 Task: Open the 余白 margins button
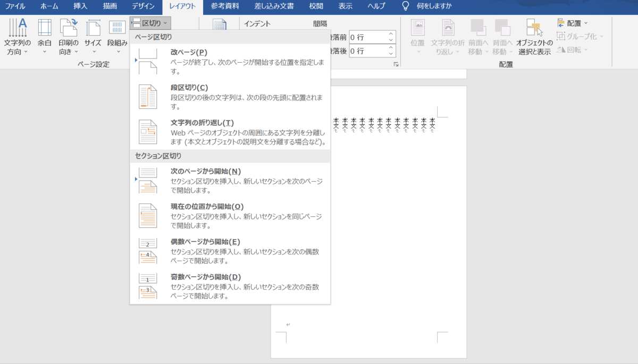click(45, 36)
